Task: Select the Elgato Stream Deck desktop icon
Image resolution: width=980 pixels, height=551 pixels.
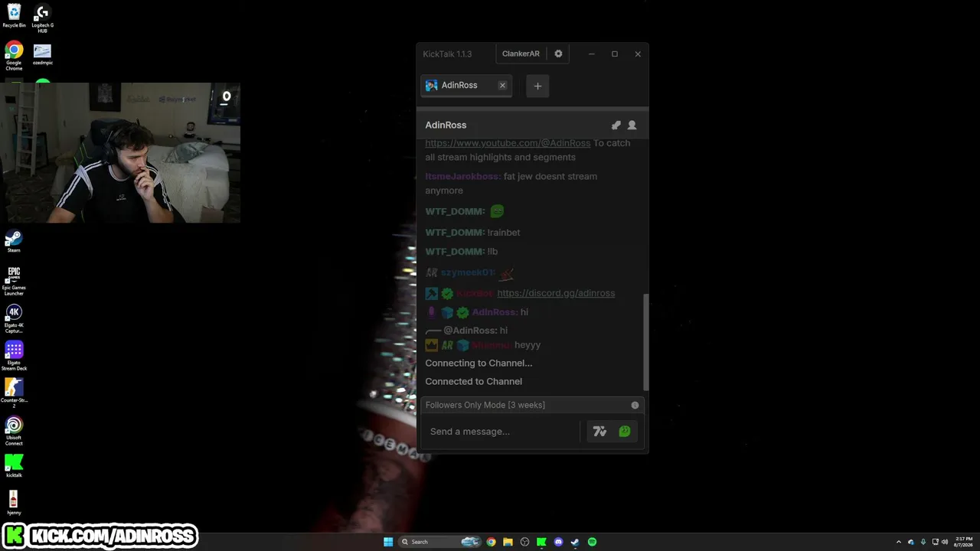Action: coord(14,356)
